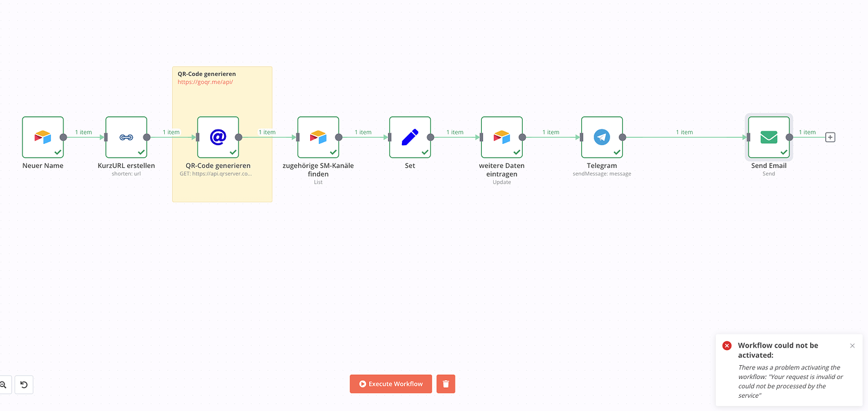Click the output connector of Telegram node
Viewport: 868px width, 411px height.
pyautogui.click(x=622, y=137)
